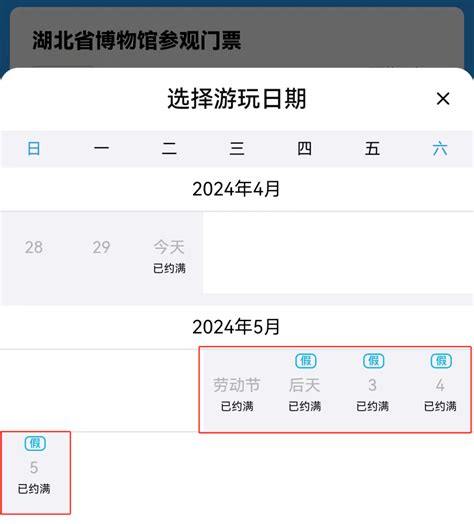The image size is (474, 524).
Task: Select April 29 on the calendar
Action: tap(101, 254)
